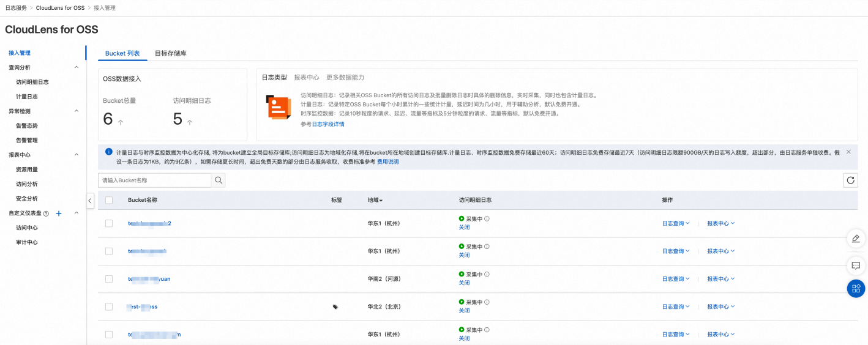Image resolution: width=868 pixels, height=345 pixels.
Task: Tick the checkbox of the second bucket row
Action: (109, 251)
